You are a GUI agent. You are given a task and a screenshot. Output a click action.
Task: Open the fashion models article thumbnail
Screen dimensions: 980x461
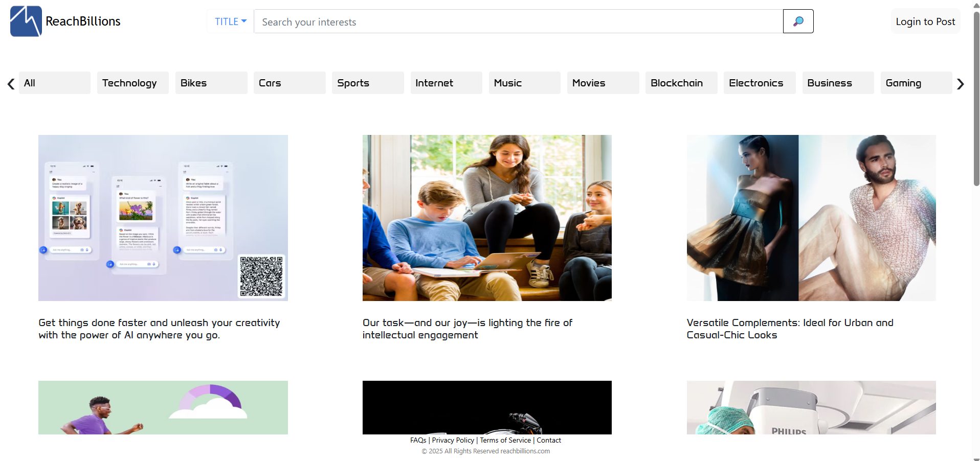(x=811, y=218)
